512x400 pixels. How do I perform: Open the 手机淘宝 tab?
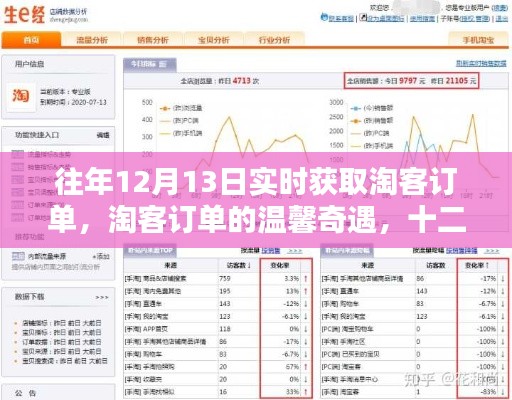(478, 40)
